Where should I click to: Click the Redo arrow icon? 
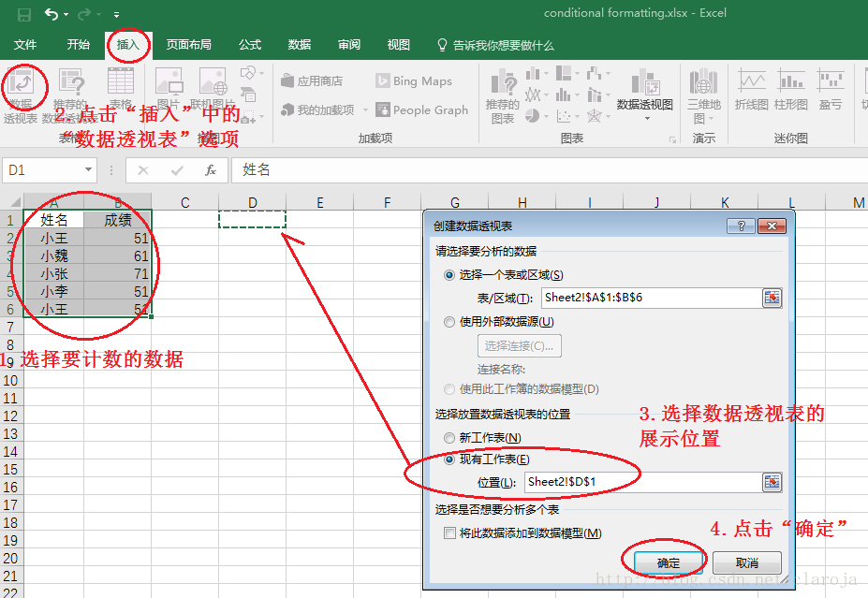[x=84, y=14]
